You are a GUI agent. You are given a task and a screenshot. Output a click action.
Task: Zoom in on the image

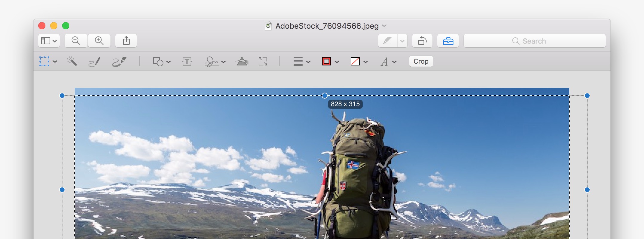tap(99, 41)
